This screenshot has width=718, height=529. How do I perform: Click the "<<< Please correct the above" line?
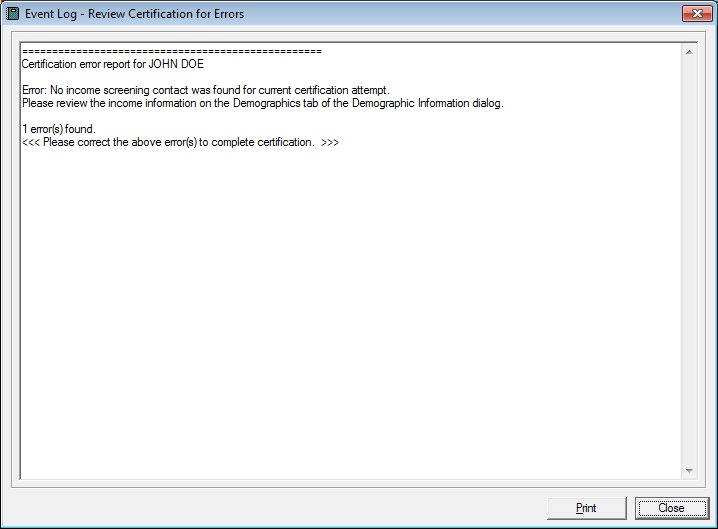[x=110, y=142]
